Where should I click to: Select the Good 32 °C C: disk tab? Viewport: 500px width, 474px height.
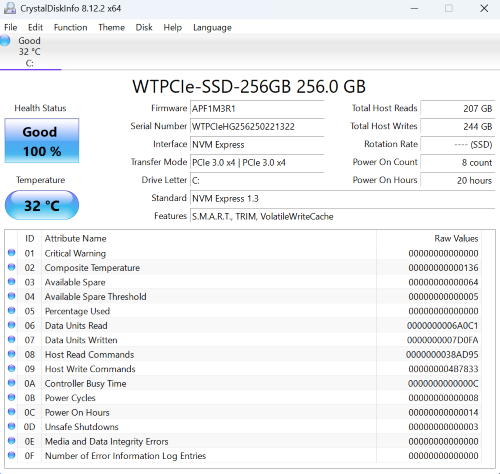point(30,52)
